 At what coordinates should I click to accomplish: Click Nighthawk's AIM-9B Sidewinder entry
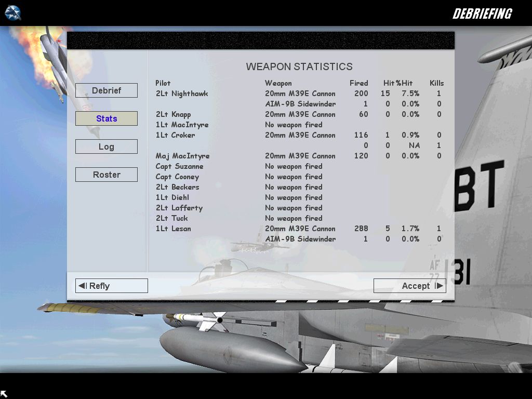coord(301,104)
